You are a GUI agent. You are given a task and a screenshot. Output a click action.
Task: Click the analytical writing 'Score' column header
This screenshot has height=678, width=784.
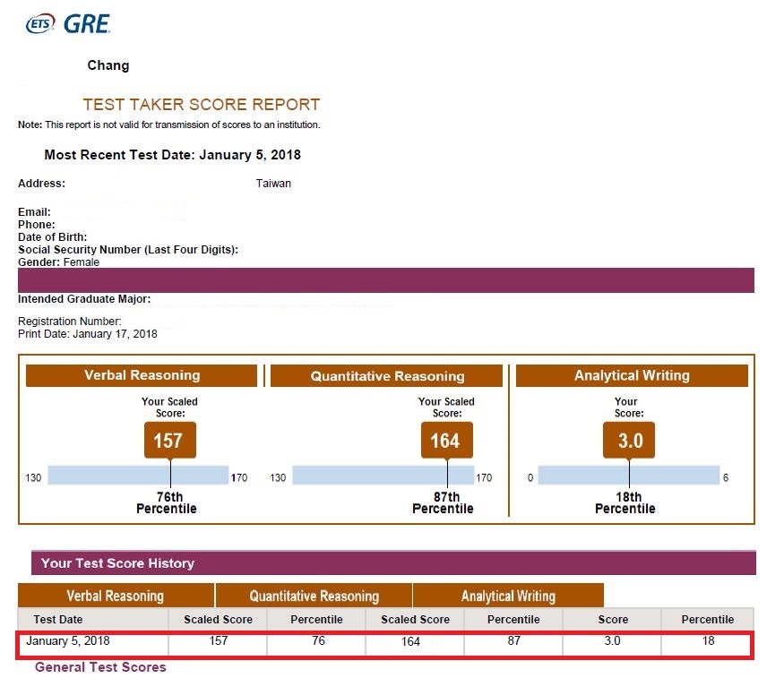coord(613,620)
